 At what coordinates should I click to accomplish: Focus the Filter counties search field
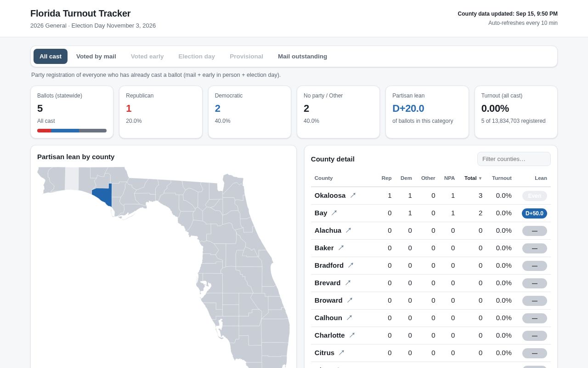click(x=514, y=159)
